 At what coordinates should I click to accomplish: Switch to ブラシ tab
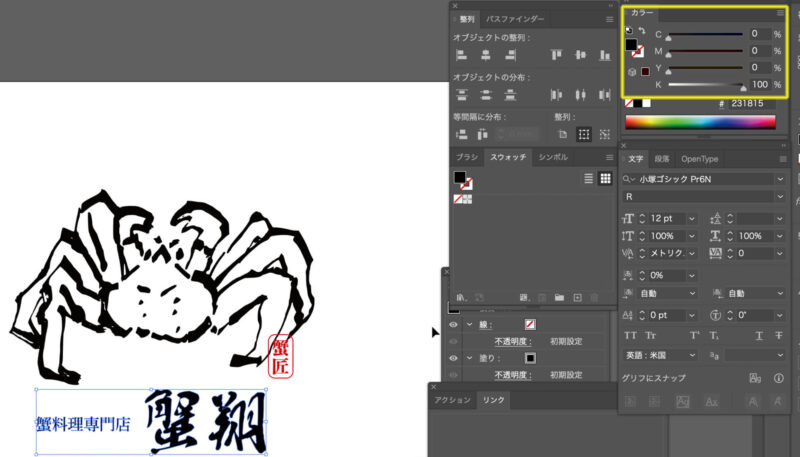click(x=467, y=157)
